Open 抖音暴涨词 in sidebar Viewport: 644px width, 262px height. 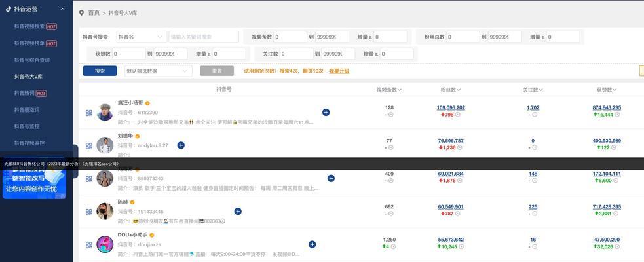[27, 110]
